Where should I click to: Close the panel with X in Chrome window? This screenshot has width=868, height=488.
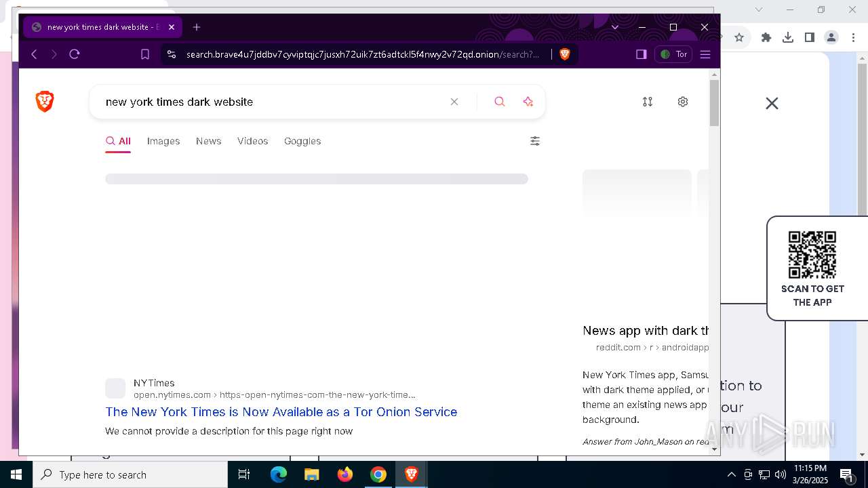tap(772, 103)
